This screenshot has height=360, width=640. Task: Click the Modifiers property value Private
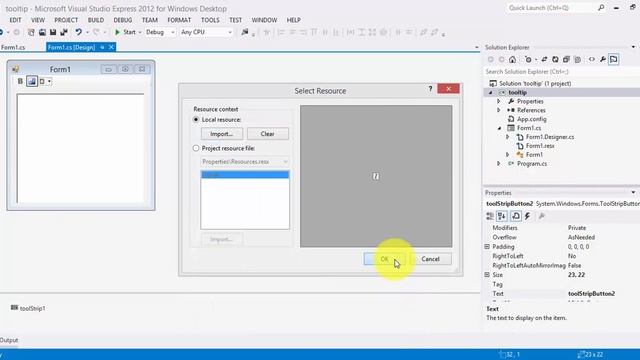coord(577,228)
